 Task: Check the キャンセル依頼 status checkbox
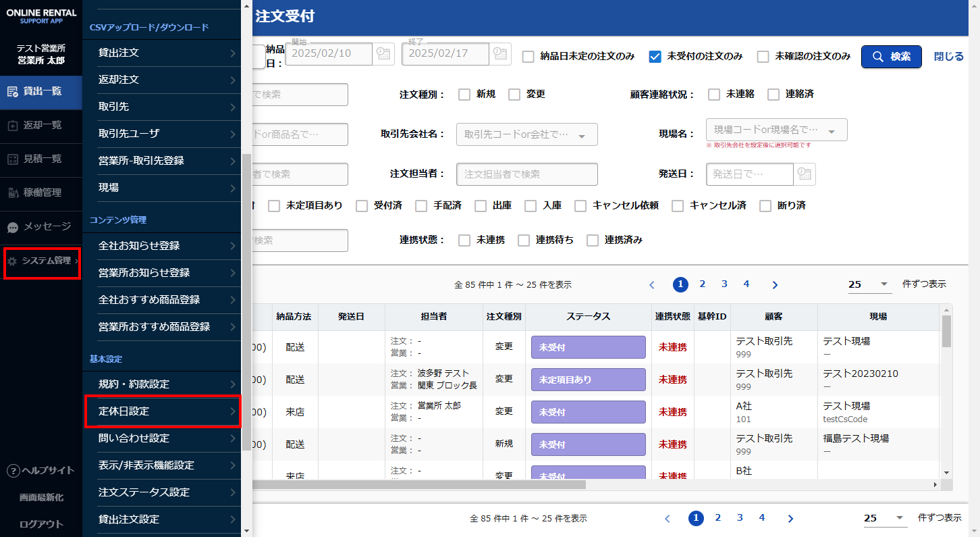point(580,206)
